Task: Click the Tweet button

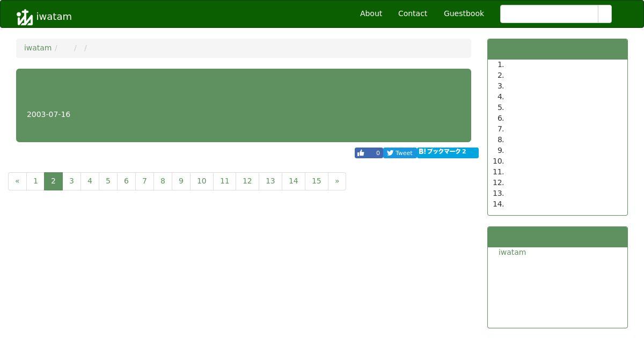Action: 400,153
